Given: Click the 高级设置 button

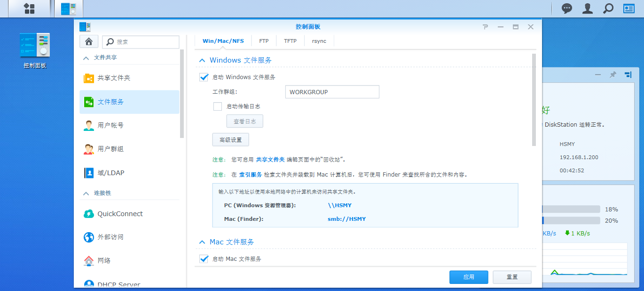Looking at the screenshot, I should 230,140.
